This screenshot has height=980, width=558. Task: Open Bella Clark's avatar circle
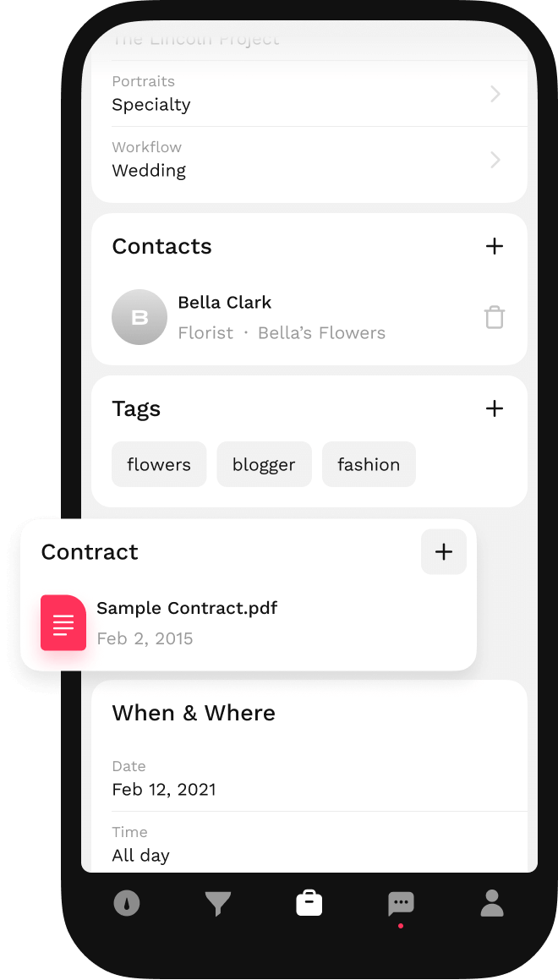[139, 317]
